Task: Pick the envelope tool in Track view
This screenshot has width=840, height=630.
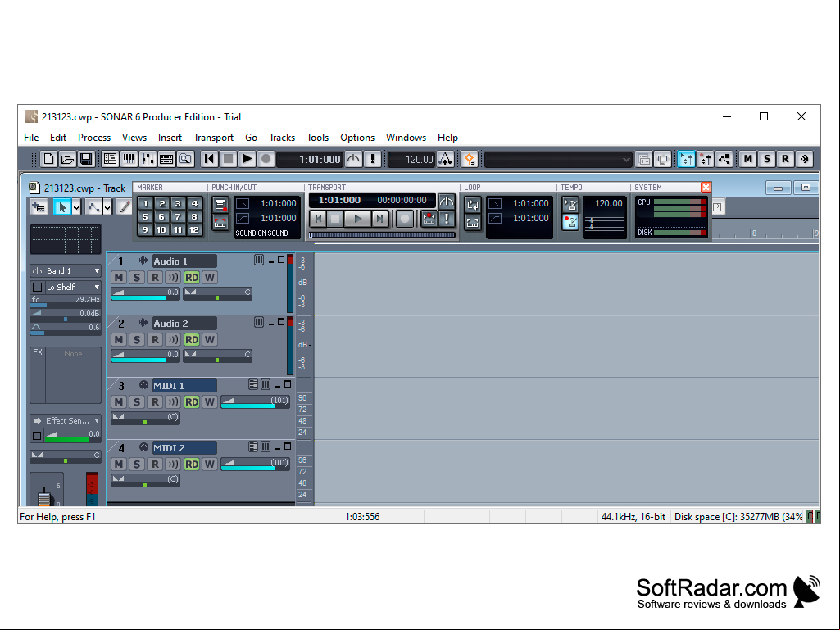Action: pos(93,206)
